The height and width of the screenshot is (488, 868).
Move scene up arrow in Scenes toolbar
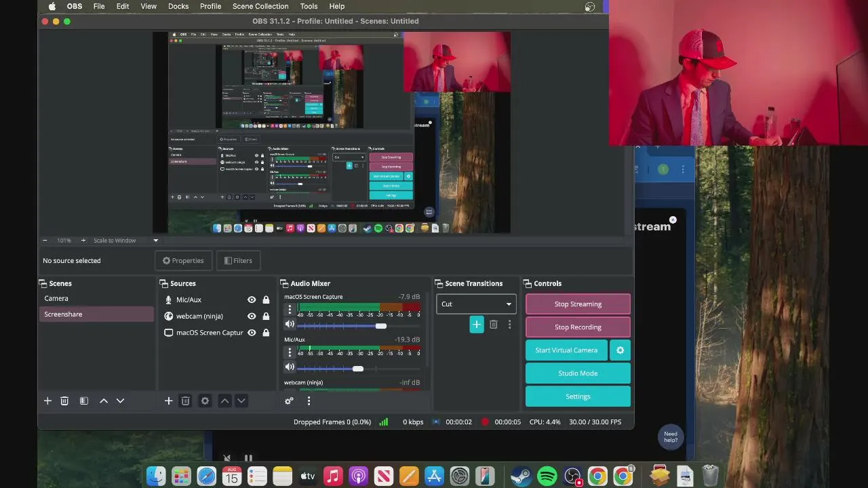click(x=104, y=401)
